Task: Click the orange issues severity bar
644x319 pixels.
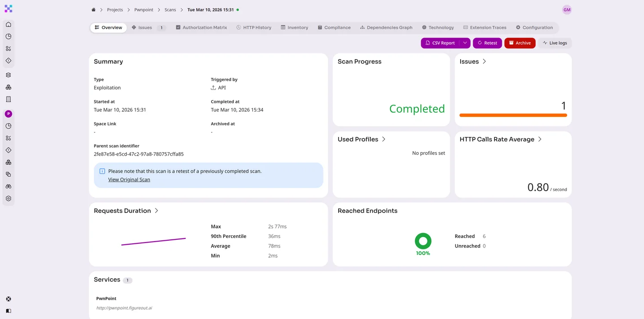Action: tap(513, 115)
